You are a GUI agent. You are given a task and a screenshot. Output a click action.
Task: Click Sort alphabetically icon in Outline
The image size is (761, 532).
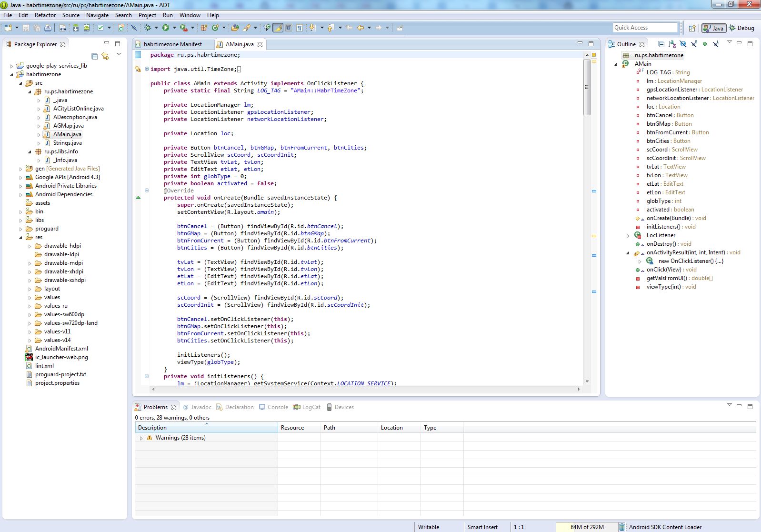click(x=672, y=44)
